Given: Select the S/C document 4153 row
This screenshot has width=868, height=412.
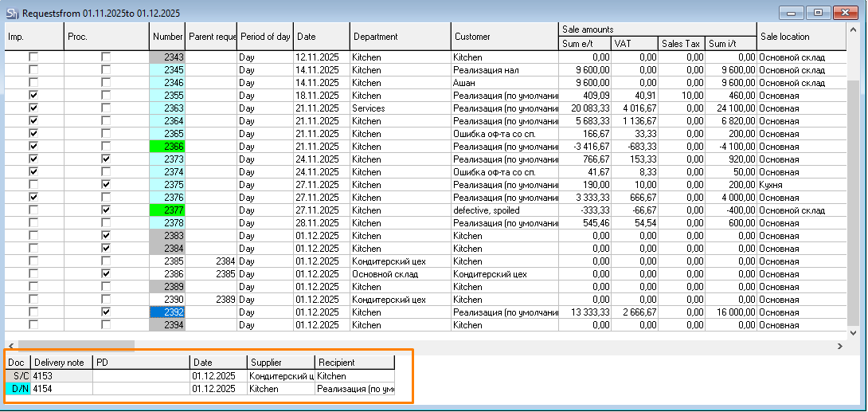Looking at the screenshot, I should 61,376.
